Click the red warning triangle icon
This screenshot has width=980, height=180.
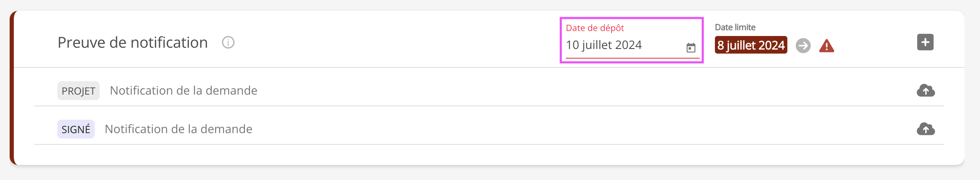[826, 46]
